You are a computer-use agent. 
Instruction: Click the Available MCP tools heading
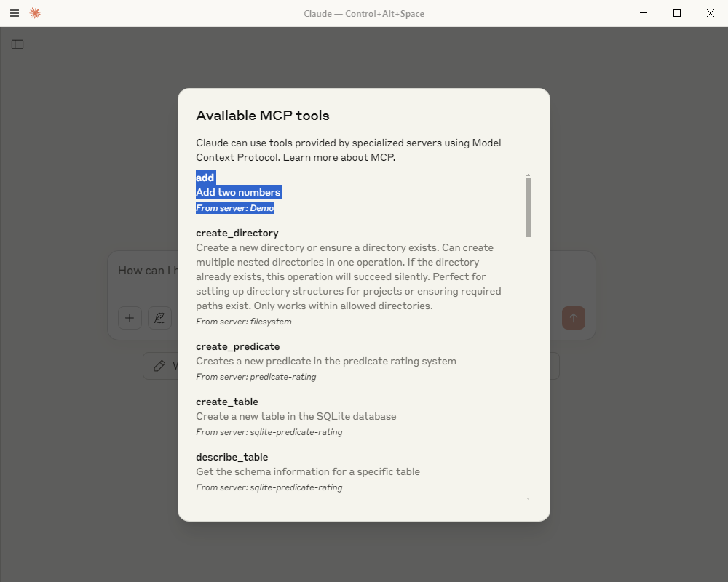(263, 115)
